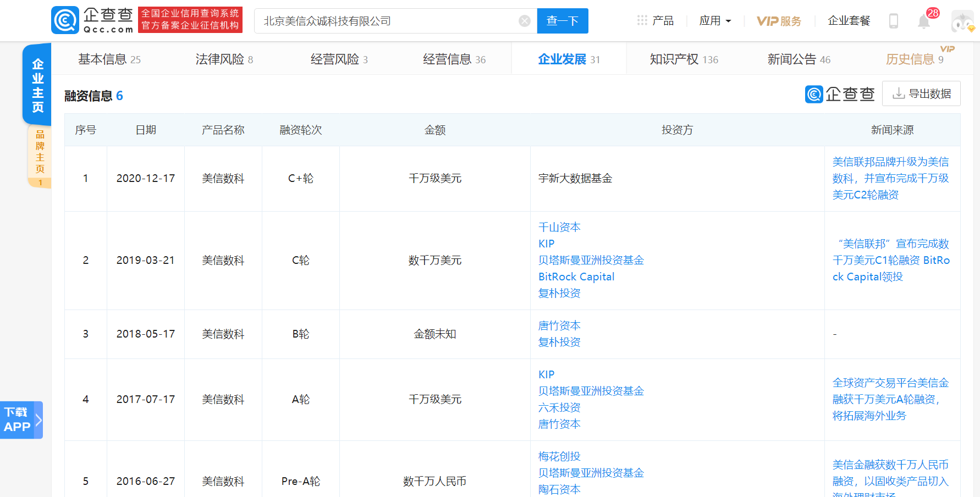Click date cell 2018-05-17
Screen dimensions: 980x497
click(146, 334)
